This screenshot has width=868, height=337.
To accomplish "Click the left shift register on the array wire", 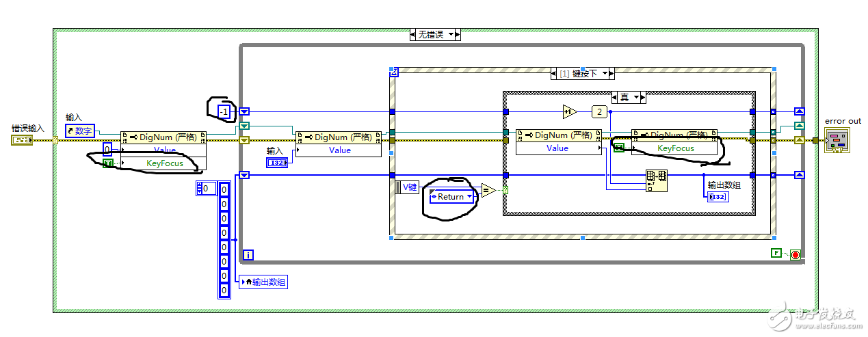I will 244,175.
